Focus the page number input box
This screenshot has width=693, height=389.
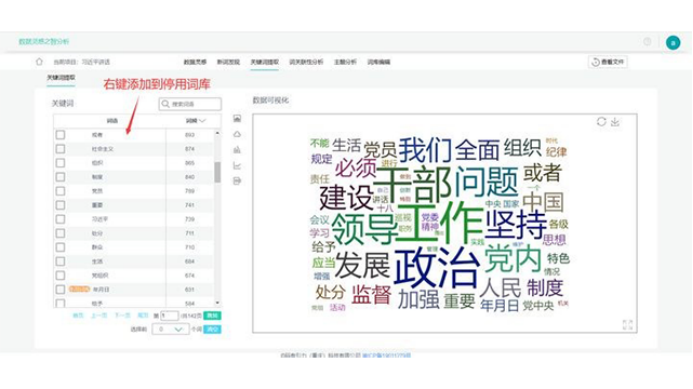pos(169,316)
